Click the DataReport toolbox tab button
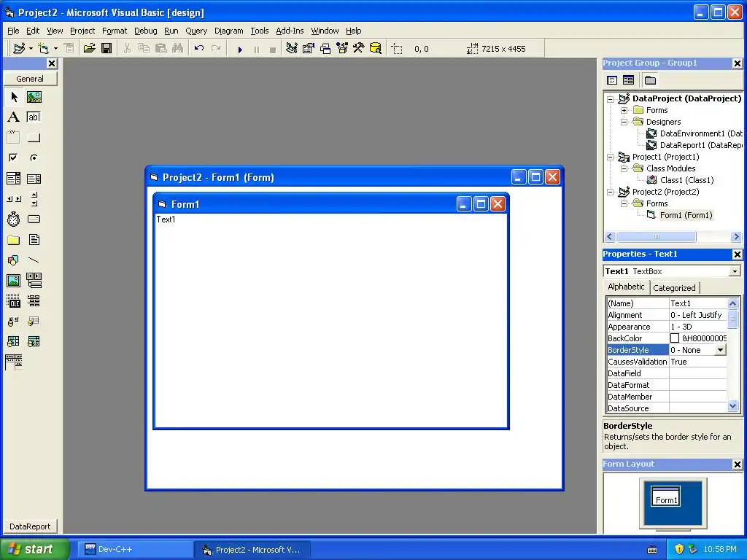 click(30, 526)
